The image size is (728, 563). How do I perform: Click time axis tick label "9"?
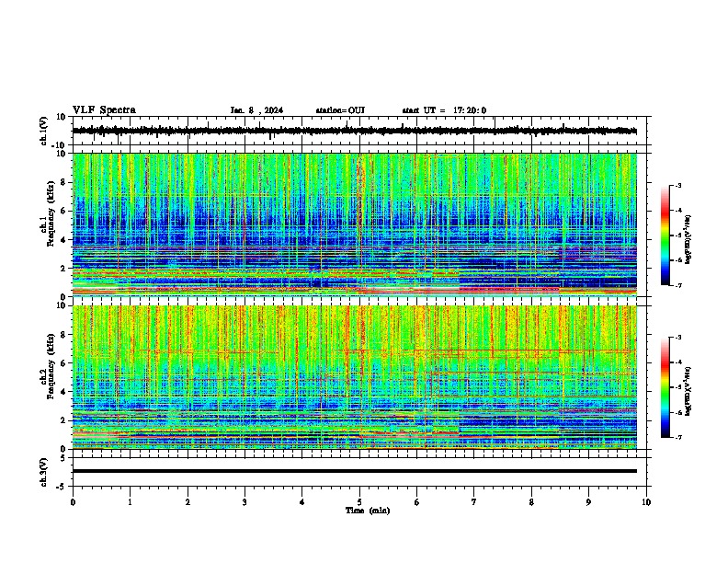588,502
